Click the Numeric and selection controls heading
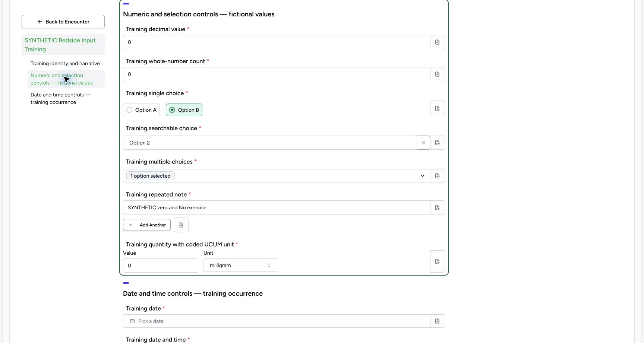 (x=199, y=14)
